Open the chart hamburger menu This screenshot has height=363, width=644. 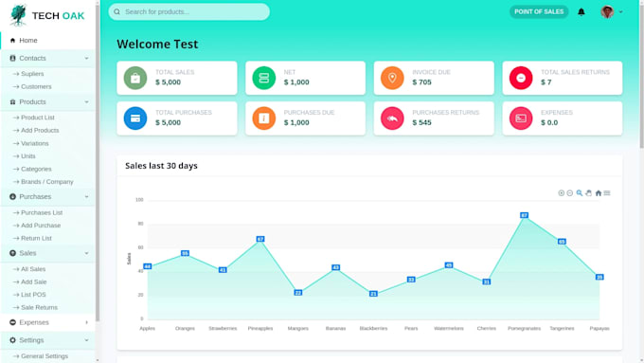click(x=607, y=193)
